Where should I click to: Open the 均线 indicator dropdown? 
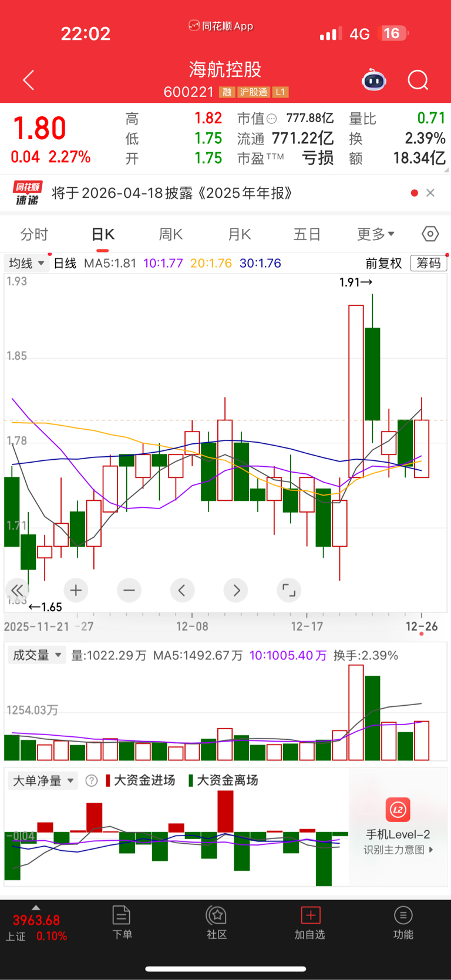click(x=26, y=263)
